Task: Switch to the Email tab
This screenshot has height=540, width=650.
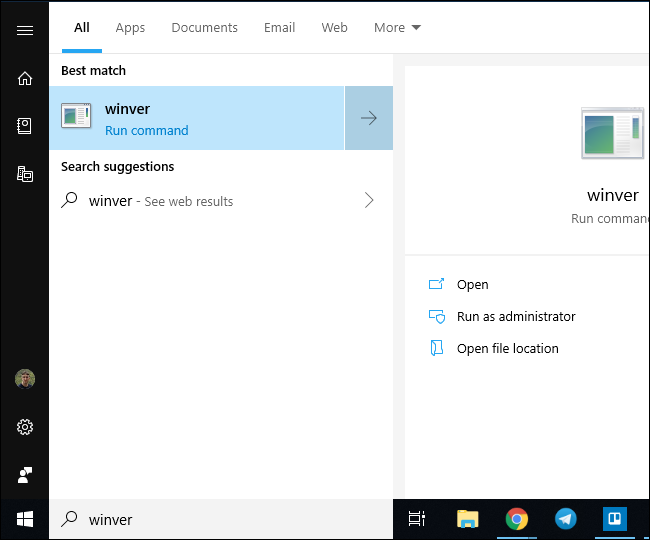Action: 279,28
